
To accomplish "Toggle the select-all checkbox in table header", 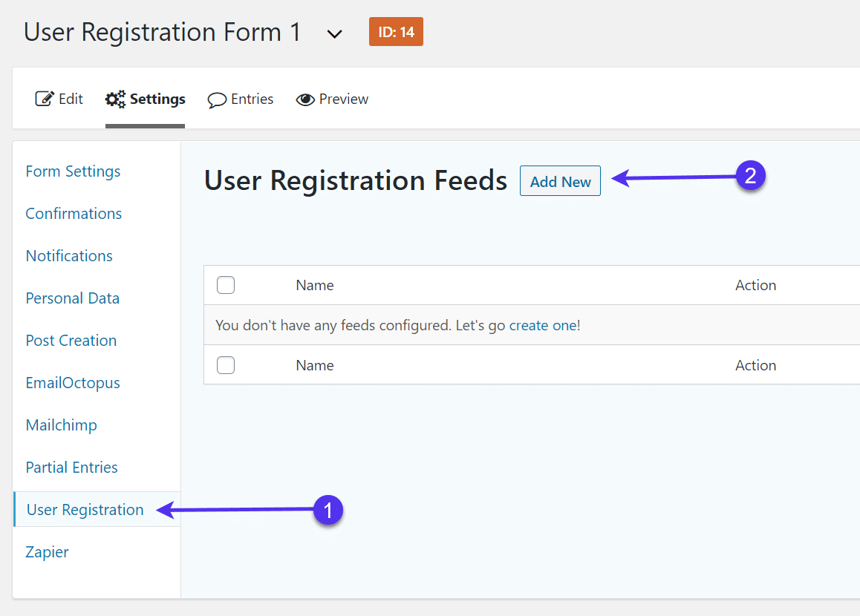I will pos(226,285).
